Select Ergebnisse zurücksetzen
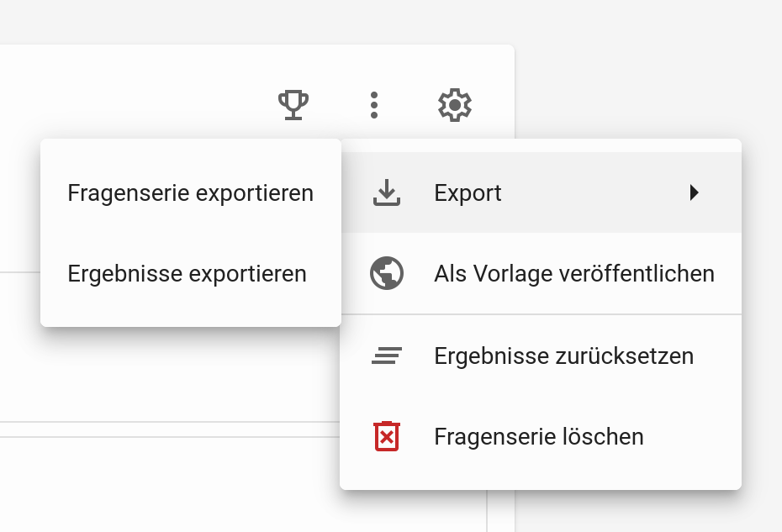Screen dimensions: 782x532 point(563,356)
